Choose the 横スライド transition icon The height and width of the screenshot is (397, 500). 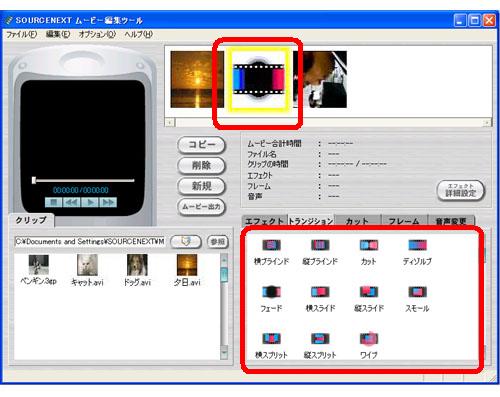320,292
